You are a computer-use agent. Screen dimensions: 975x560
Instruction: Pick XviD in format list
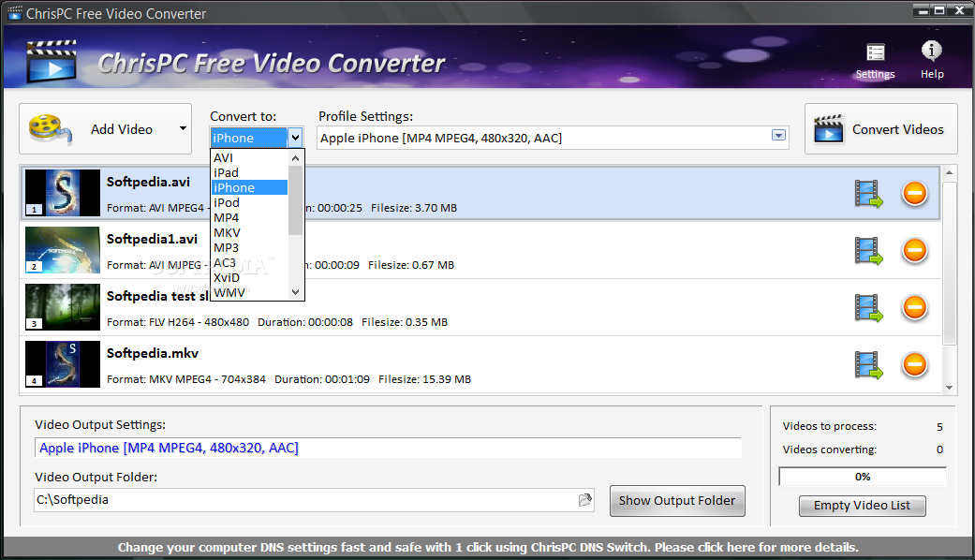(x=249, y=277)
